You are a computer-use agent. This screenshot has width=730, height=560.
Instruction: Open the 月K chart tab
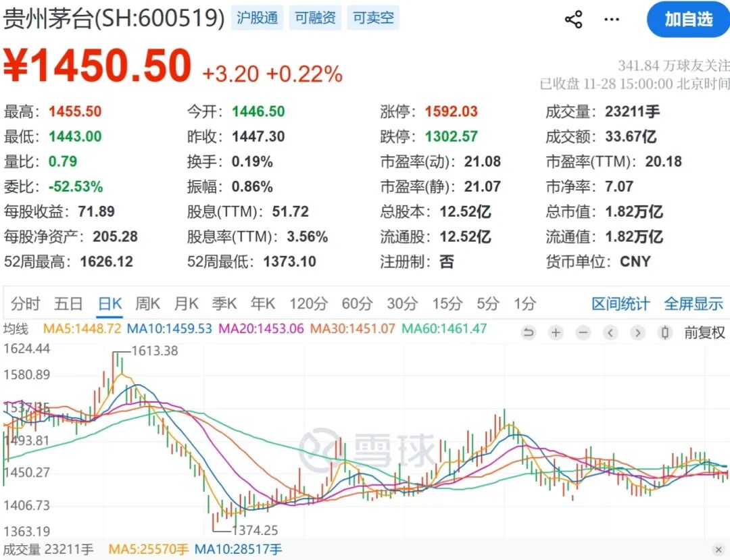(x=187, y=304)
